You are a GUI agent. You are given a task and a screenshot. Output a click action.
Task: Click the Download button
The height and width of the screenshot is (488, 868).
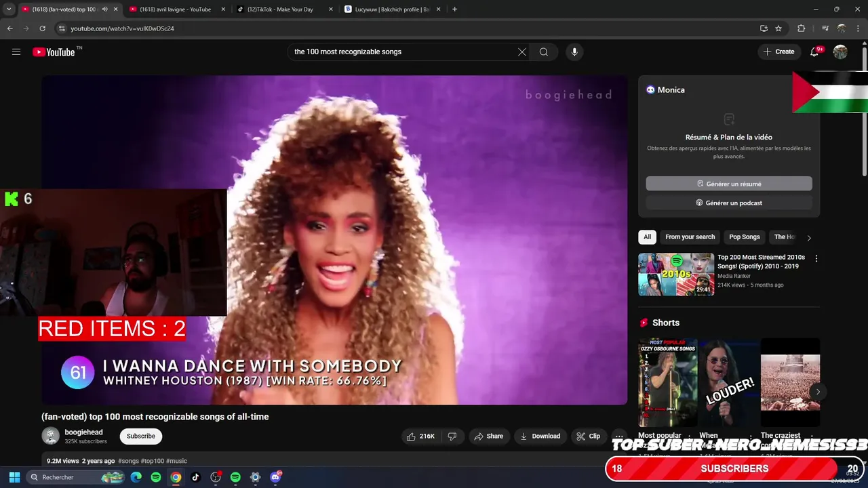540,436
